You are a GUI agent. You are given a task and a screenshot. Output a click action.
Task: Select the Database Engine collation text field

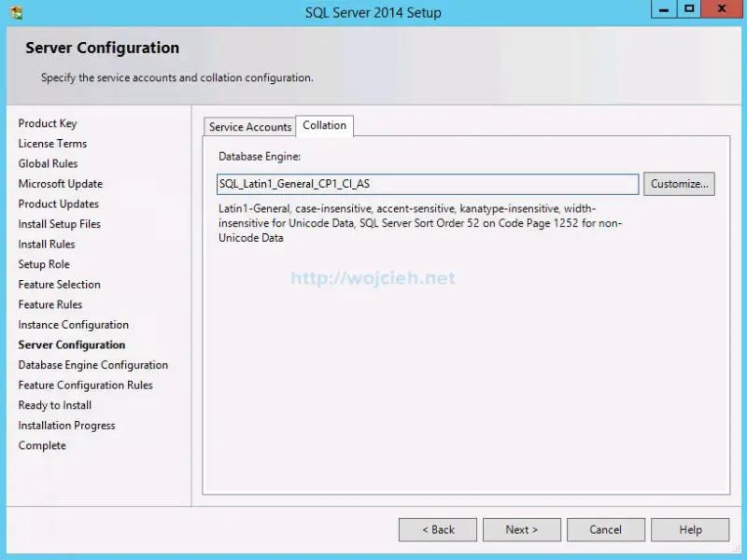click(x=426, y=184)
